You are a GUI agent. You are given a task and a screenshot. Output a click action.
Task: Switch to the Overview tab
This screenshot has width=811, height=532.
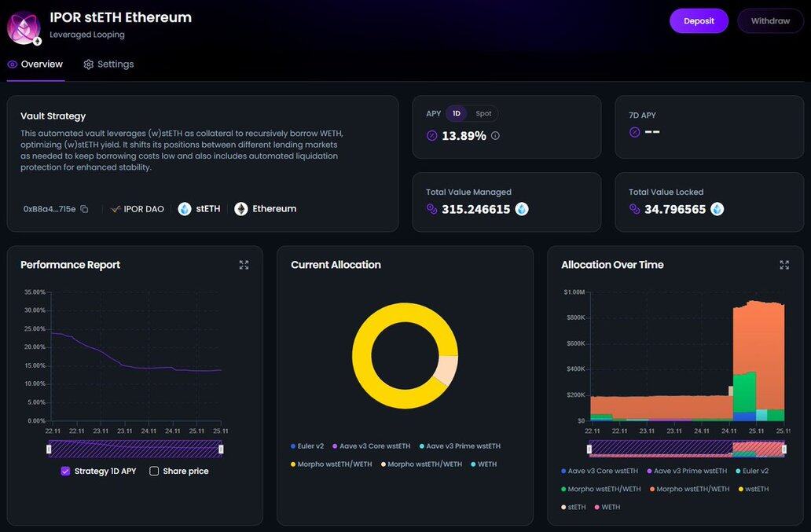coord(35,64)
